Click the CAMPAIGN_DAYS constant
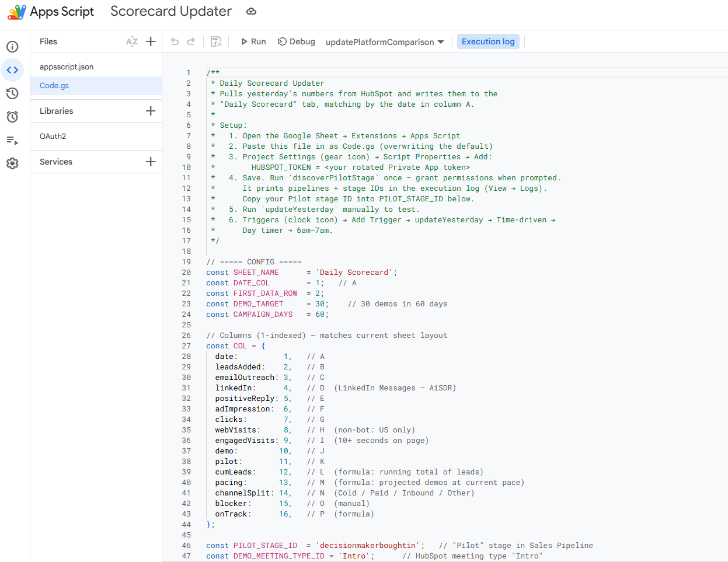The width and height of the screenshot is (728, 562). [x=263, y=315]
